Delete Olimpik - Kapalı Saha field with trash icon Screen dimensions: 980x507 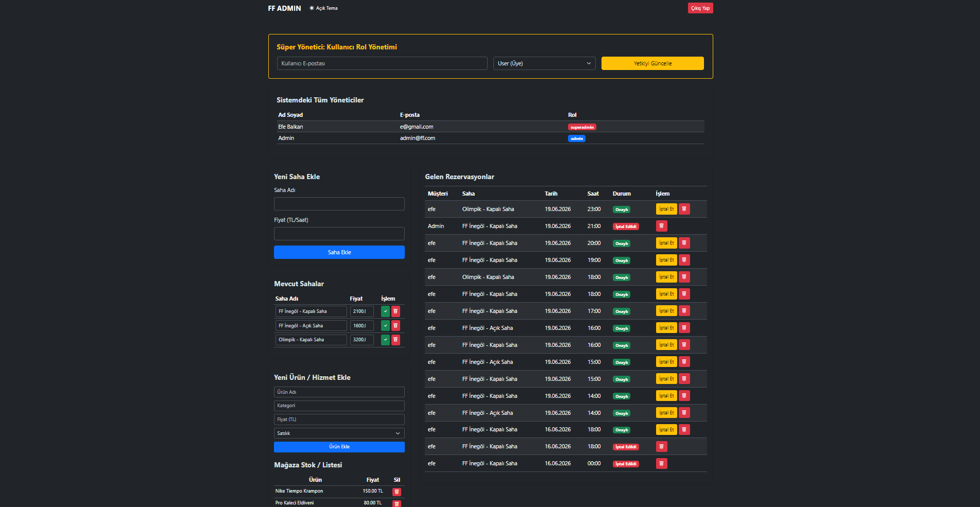point(396,340)
